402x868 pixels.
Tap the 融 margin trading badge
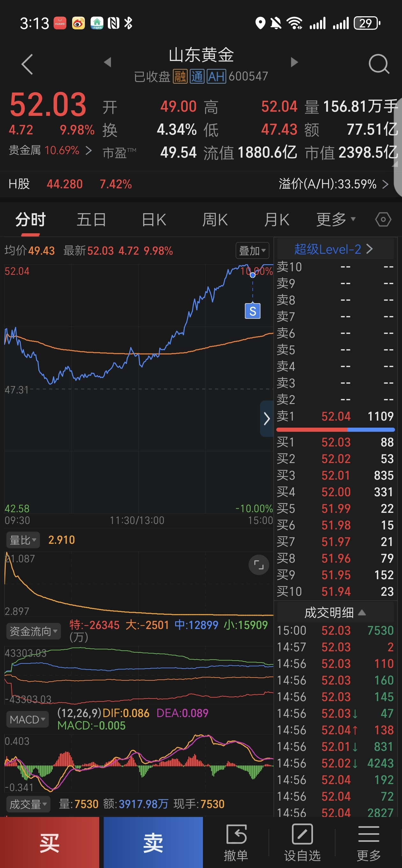click(x=180, y=77)
